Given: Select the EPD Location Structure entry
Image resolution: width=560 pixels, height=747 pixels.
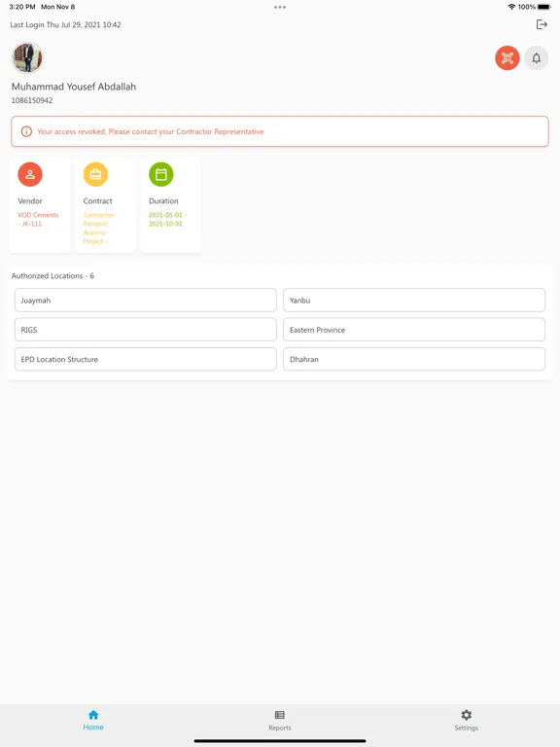Looking at the screenshot, I should point(145,359).
